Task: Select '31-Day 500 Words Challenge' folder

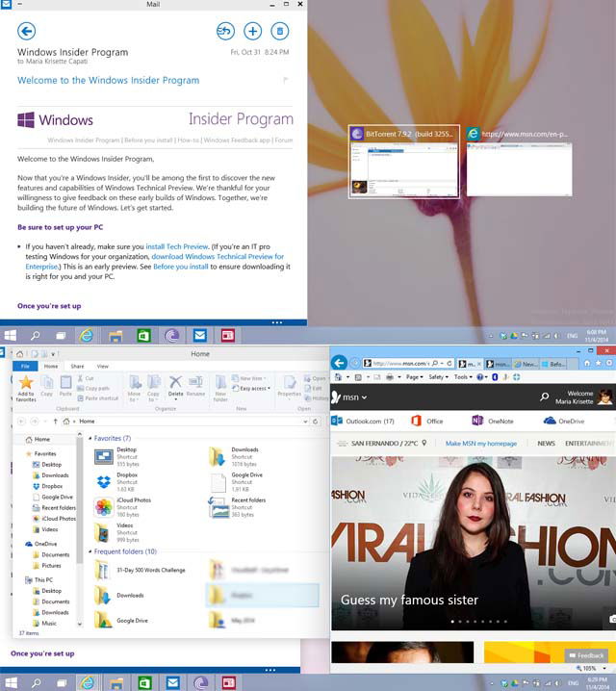Action: [x=141, y=570]
